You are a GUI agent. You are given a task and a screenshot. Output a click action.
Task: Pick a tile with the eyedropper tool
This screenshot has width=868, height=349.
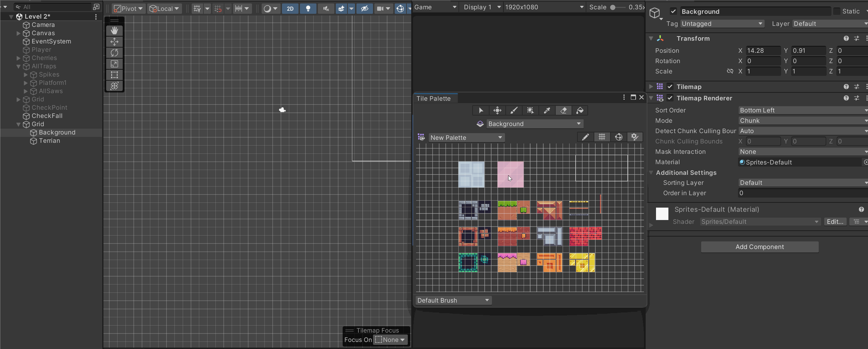point(547,110)
